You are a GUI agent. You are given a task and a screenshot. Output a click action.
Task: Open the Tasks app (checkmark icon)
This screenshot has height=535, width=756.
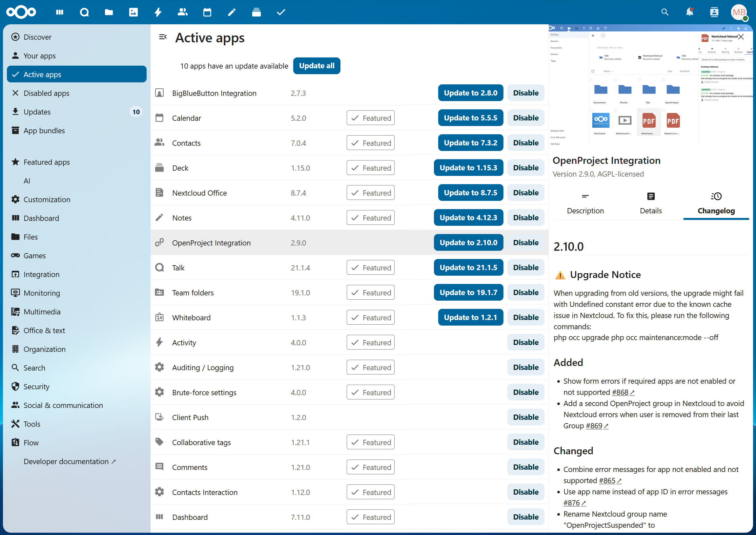pos(280,12)
